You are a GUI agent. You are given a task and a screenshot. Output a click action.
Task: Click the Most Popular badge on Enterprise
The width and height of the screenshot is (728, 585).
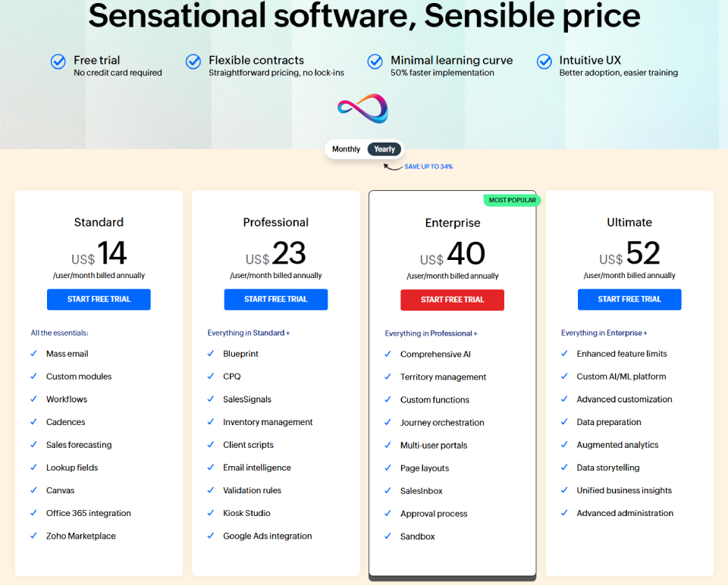coord(512,201)
